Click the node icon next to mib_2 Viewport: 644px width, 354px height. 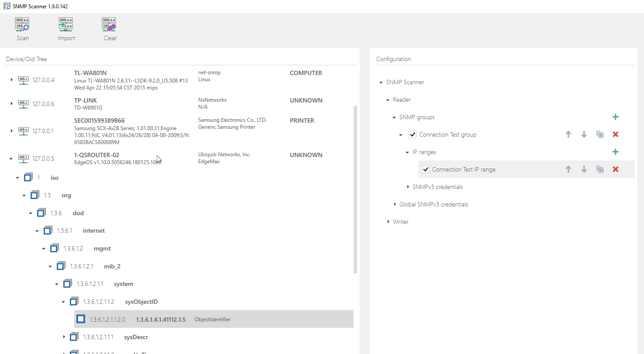pos(61,266)
